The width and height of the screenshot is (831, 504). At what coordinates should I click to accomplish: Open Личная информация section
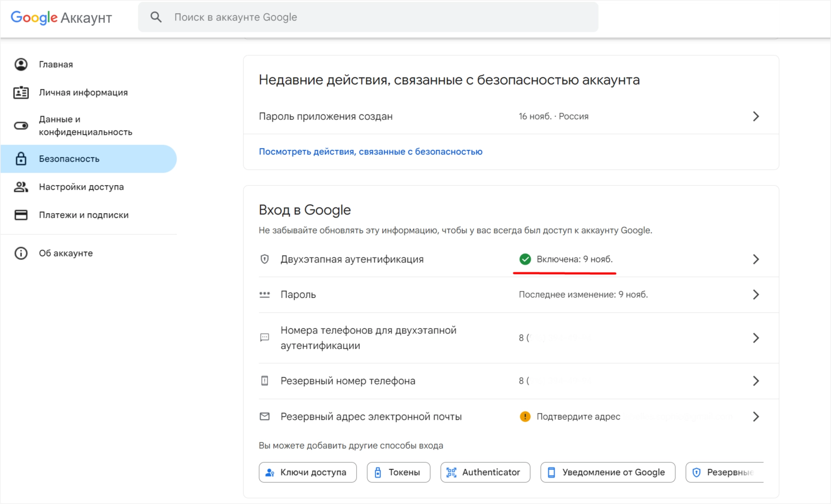(89, 92)
